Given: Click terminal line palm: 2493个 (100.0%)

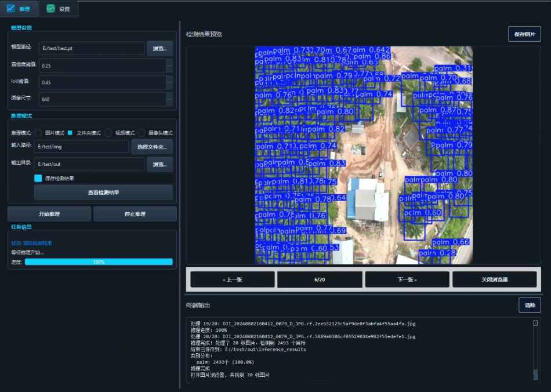Looking at the screenshot, I should click(x=225, y=362).
